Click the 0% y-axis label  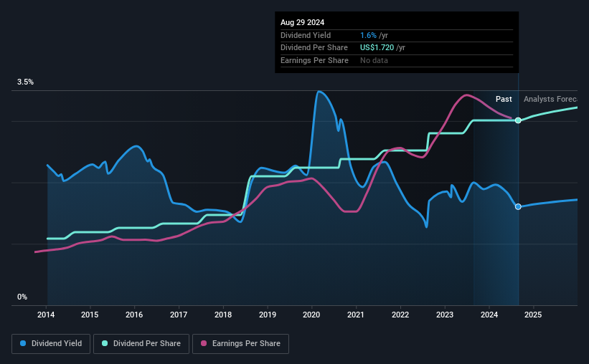(x=22, y=297)
